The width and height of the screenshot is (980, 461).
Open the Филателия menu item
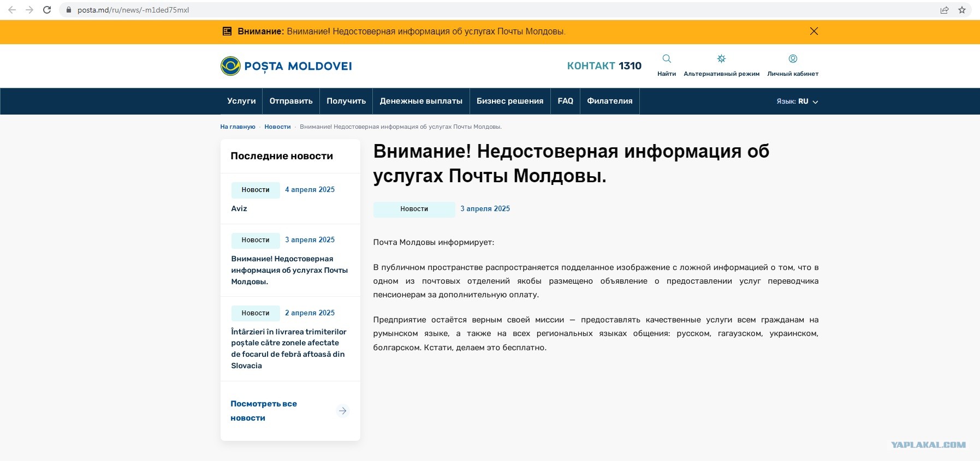(x=610, y=101)
